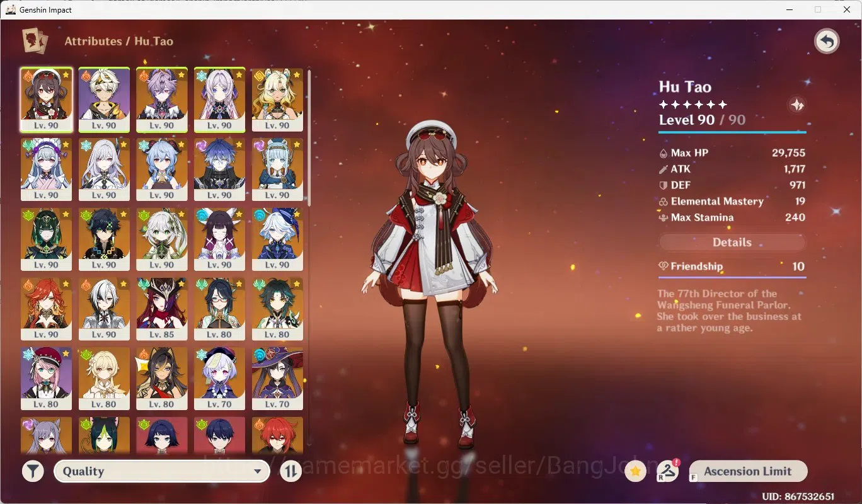Click the Elemental Mastery stat row
862x504 pixels.
click(x=732, y=202)
